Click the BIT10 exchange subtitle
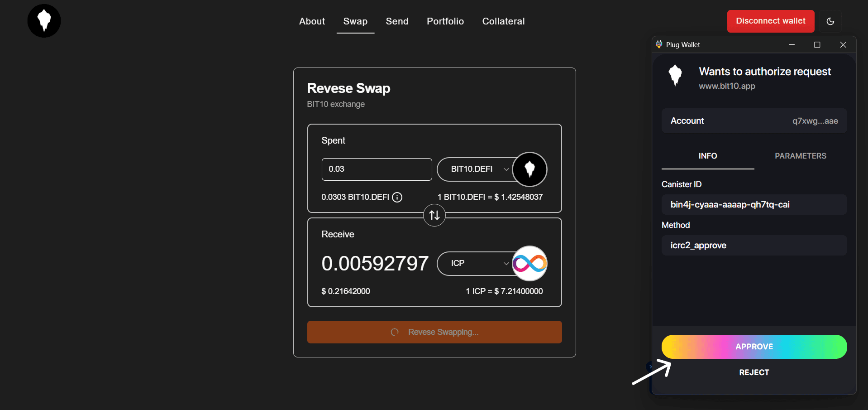868x410 pixels. coord(336,104)
